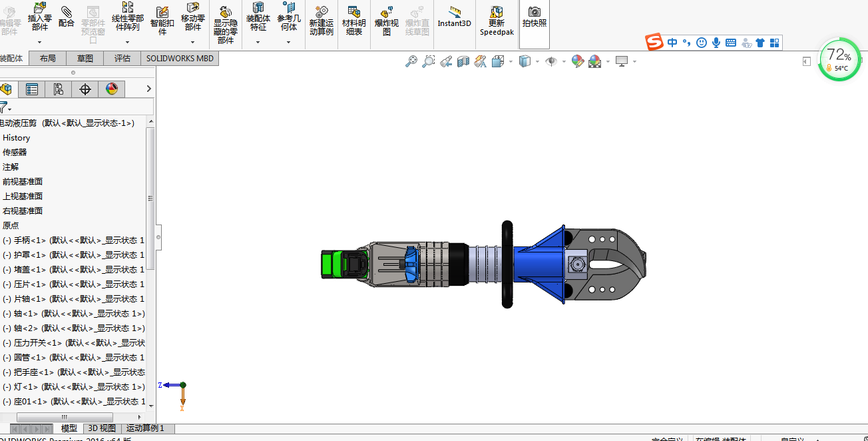This screenshot has width=868, height=441.
Task: Select 原点 (Origin) tree item
Action: 11,226
